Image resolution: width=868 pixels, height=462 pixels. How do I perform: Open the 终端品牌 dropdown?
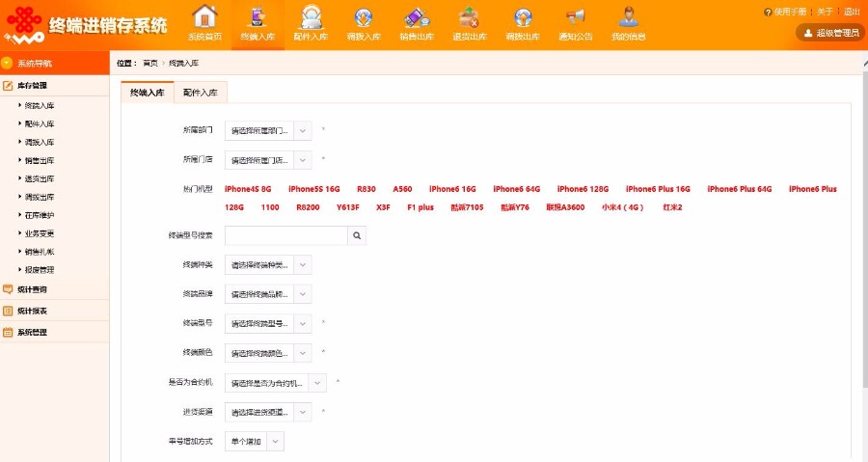(x=268, y=294)
